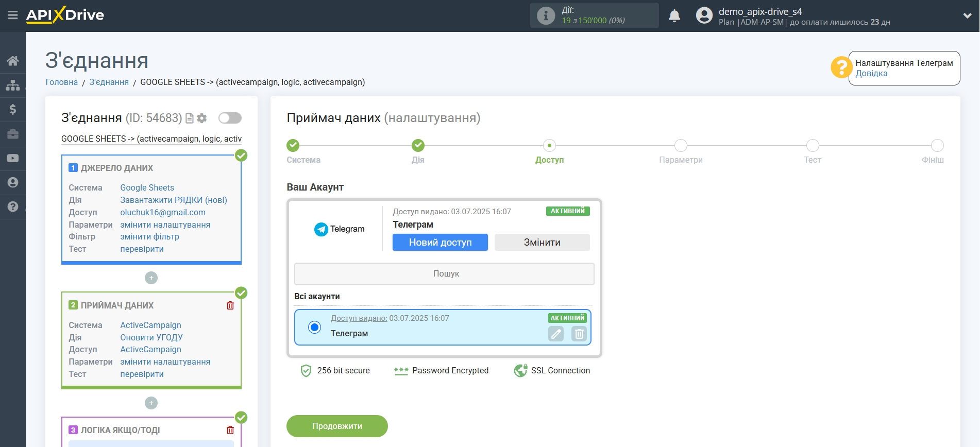Open briefcase icon in sidebar
The image size is (980, 447).
click(x=13, y=134)
